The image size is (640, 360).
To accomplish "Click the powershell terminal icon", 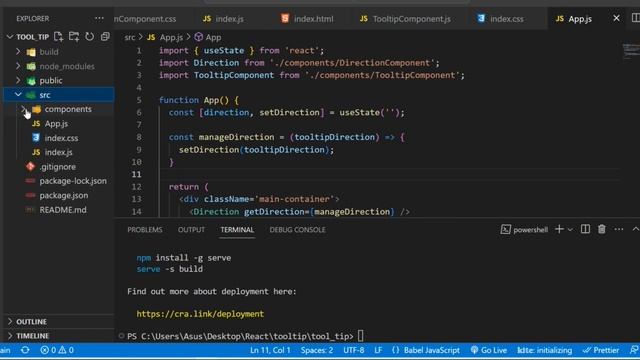I will (x=505, y=229).
